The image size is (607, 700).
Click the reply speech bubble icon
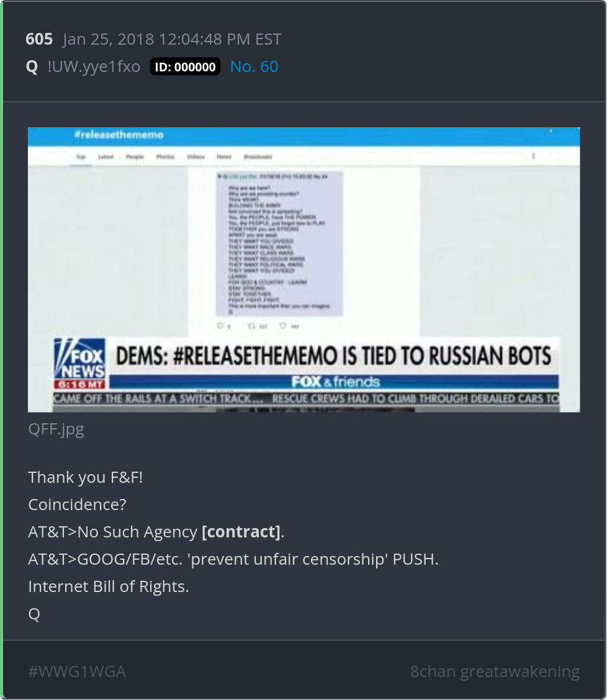coord(220,326)
